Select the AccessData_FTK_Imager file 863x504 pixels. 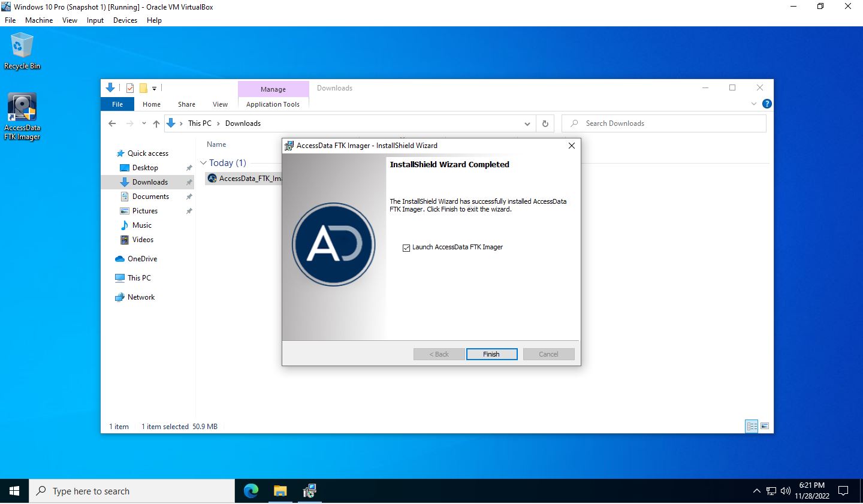pos(244,179)
